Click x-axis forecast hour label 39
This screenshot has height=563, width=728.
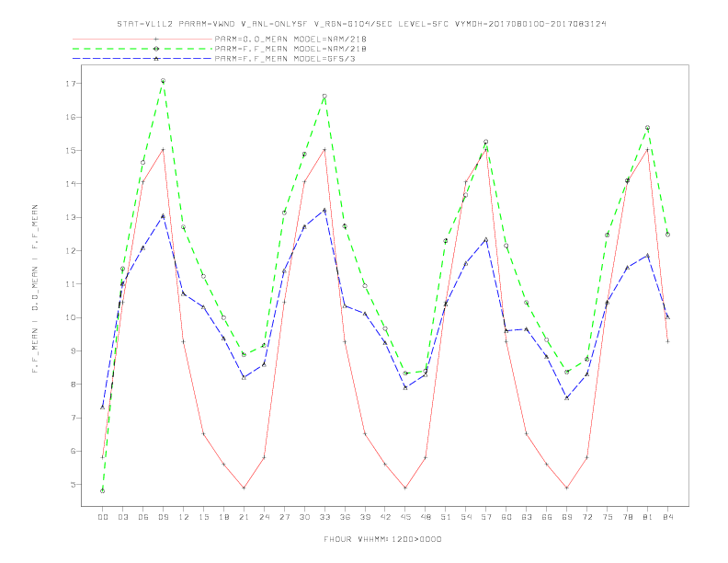tap(365, 517)
